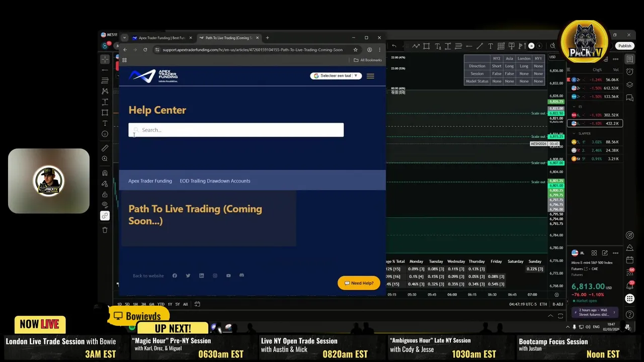
Task: Open the Facebook link in page footer
Action: (x=175, y=276)
